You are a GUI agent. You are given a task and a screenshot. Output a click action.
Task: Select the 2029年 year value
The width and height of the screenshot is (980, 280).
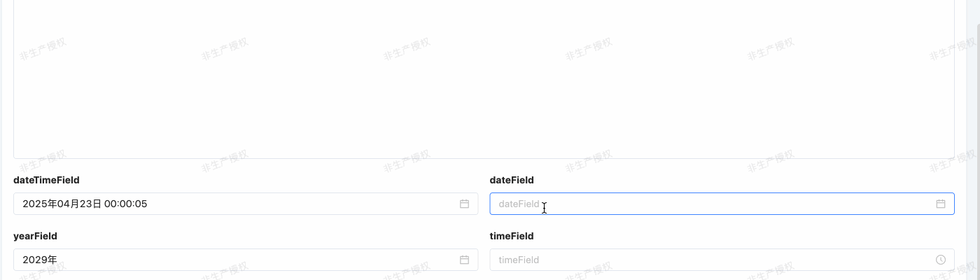pyautogui.click(x=40, y=260)
